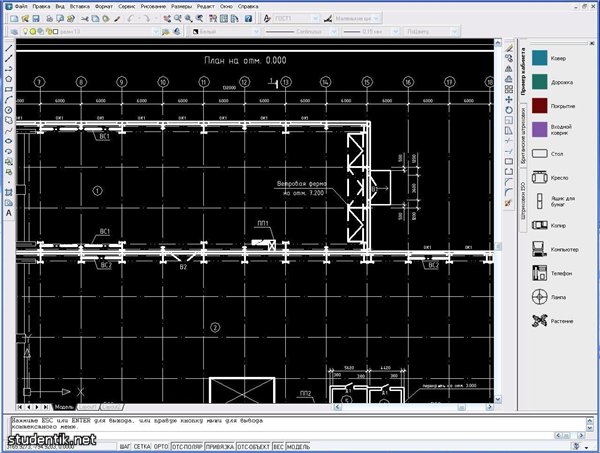600x453 pixels.
Task: Toggle ОРТО mode in status bar
Action: (161, 446)
